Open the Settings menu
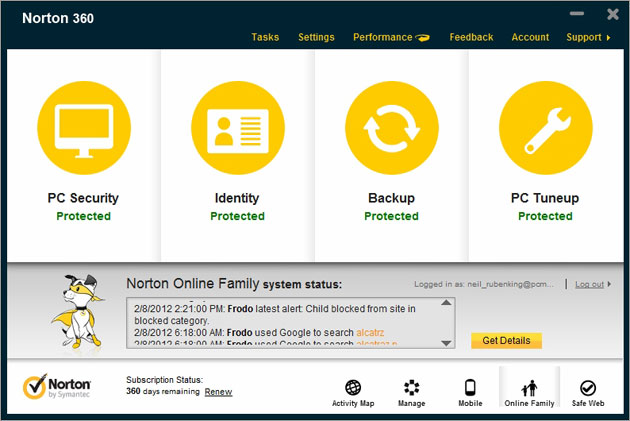This screenshot has width=630, height=421. click(x=316, y=37)
